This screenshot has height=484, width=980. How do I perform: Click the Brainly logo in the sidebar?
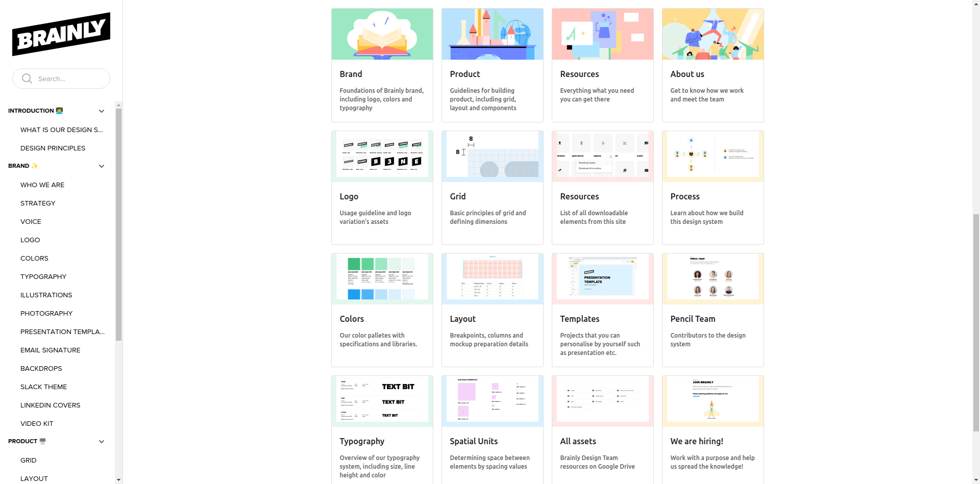point(61,33)
